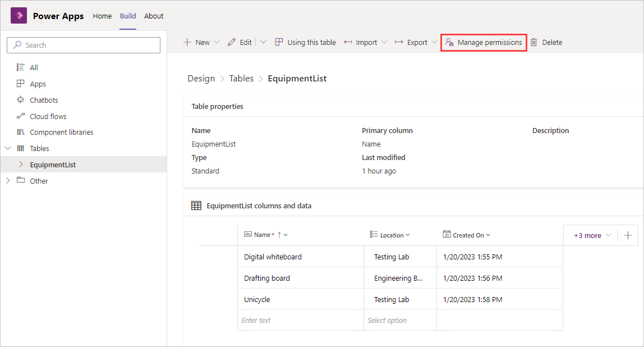Expand the EquipmentList tree item
Image resolution: width=644 pixels, height=347 pixels.
coord(21,165)
